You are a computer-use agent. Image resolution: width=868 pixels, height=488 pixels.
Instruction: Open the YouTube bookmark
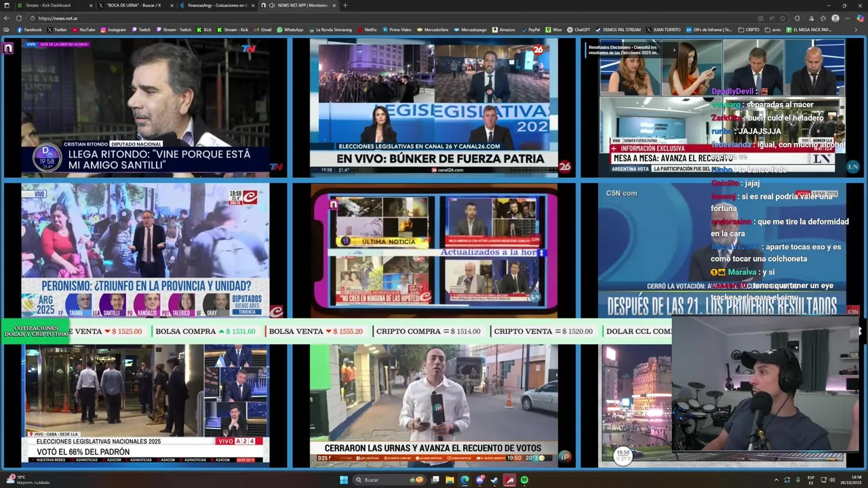[x=83, y=30]
